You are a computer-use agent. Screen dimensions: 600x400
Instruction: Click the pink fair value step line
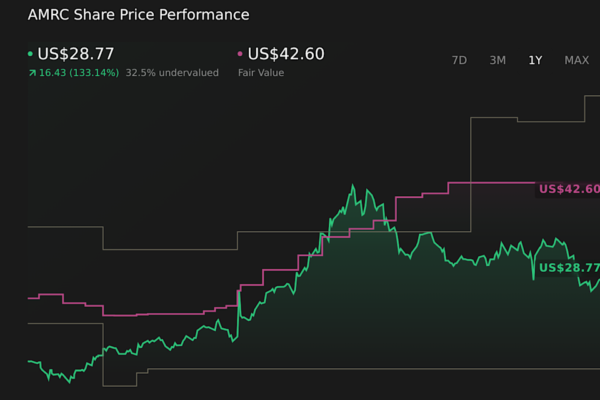(x=490, y=182)
